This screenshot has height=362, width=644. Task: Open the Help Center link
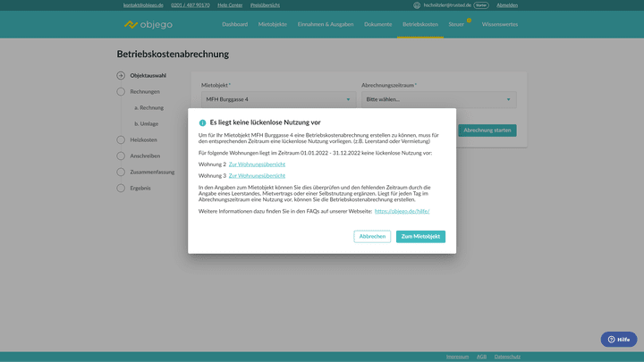230,5
